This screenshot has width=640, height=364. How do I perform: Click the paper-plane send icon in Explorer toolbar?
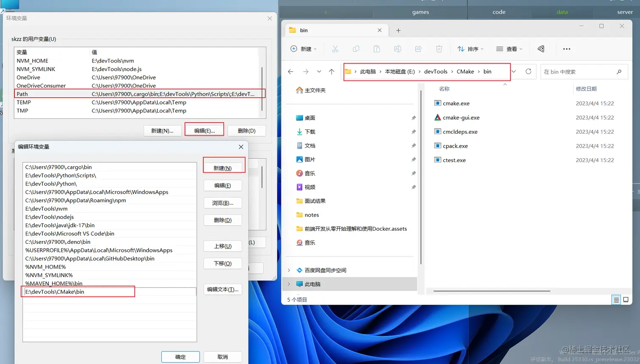pyautogui.click(x=541, y=49)
